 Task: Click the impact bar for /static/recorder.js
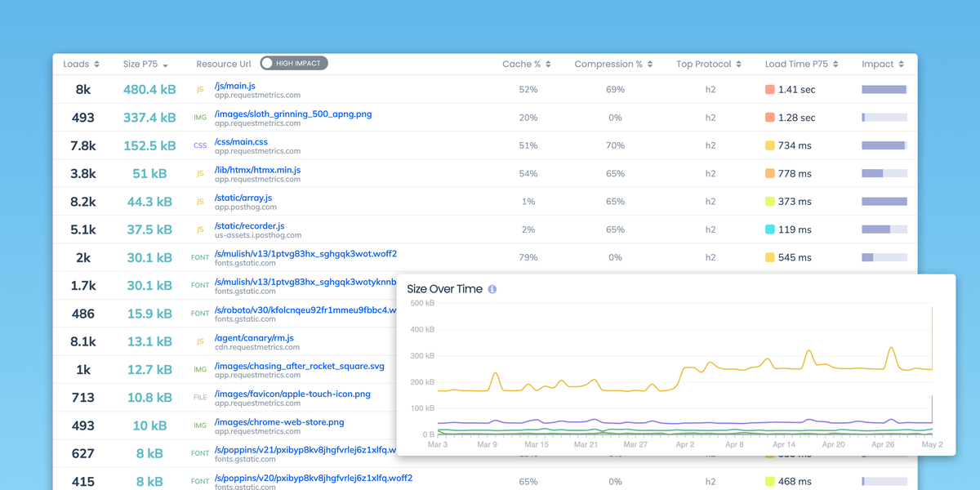click(x=884, y=229)
